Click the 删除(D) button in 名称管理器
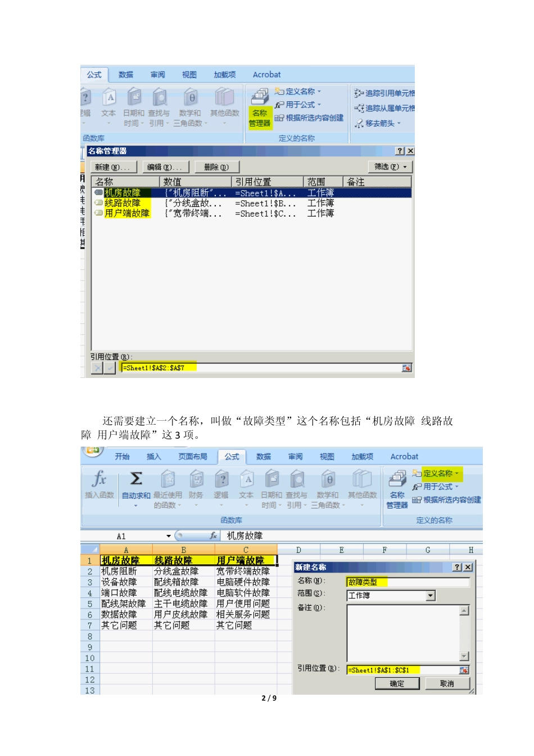The height and width of the screenshot is (756, 534). click(217, 167)
